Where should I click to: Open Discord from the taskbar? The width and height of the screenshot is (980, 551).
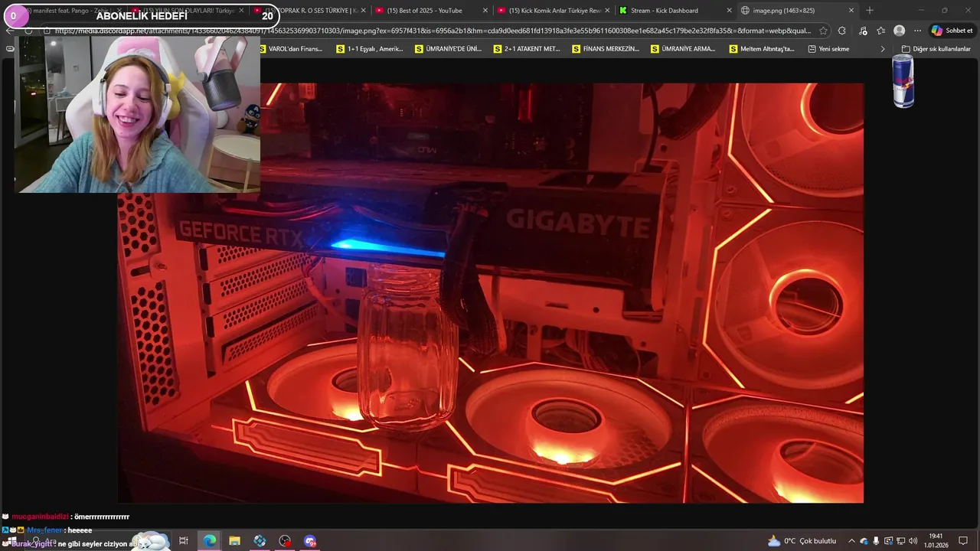click(310, 541)
